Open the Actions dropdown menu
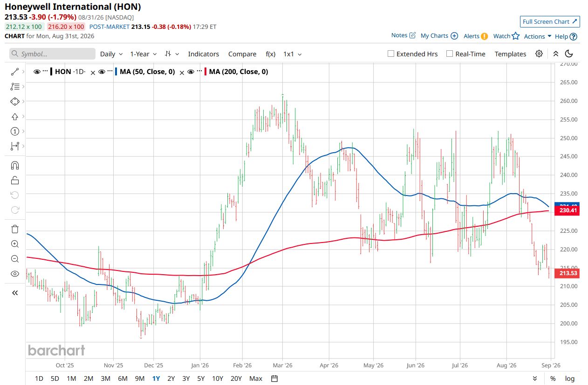588x385 pixels. pos(538,36)
